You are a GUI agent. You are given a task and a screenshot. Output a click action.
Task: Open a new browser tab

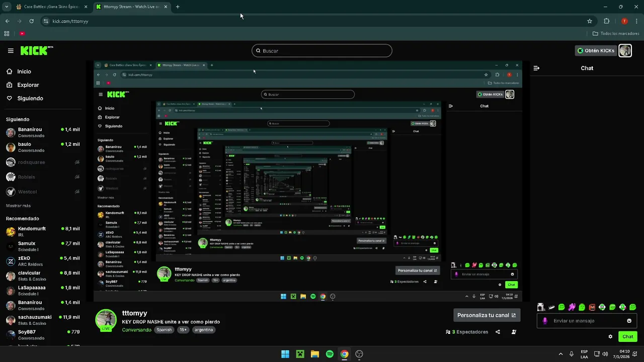tap(178, 7)
